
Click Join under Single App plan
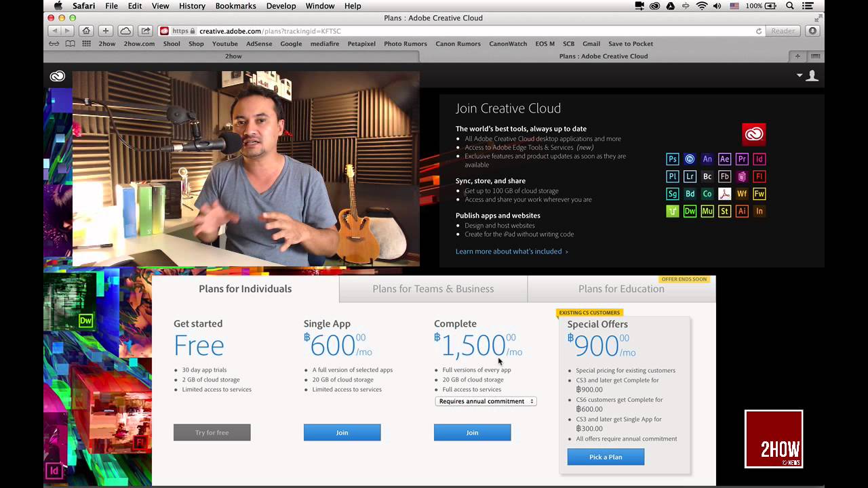coord(342,432)
